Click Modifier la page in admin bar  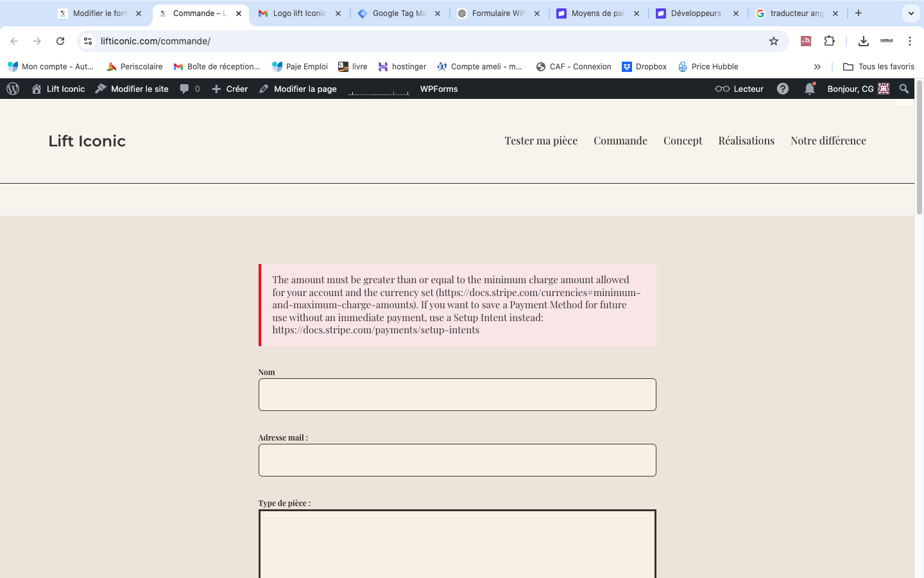298,89
